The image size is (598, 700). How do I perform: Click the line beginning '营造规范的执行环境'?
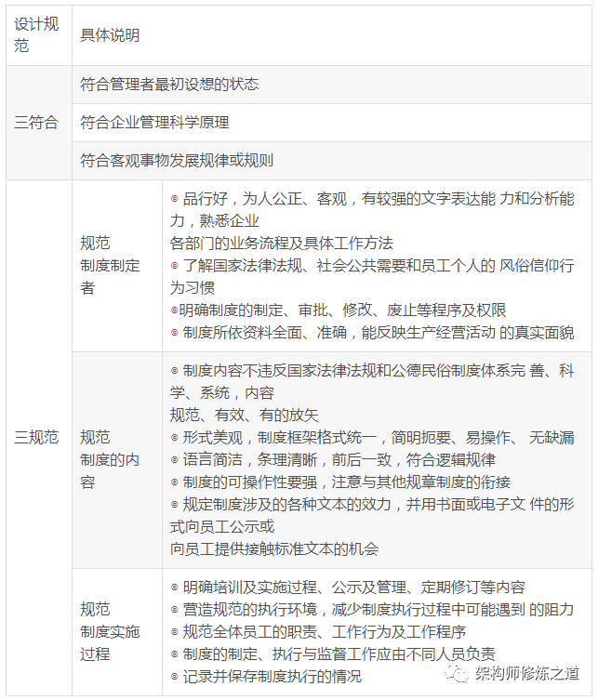[x=372, y=610]
